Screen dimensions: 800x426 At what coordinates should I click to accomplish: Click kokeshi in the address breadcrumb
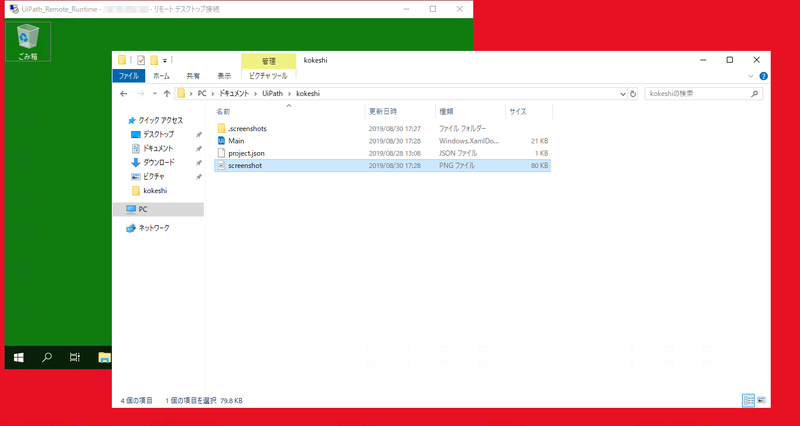(x=308, y=94)
